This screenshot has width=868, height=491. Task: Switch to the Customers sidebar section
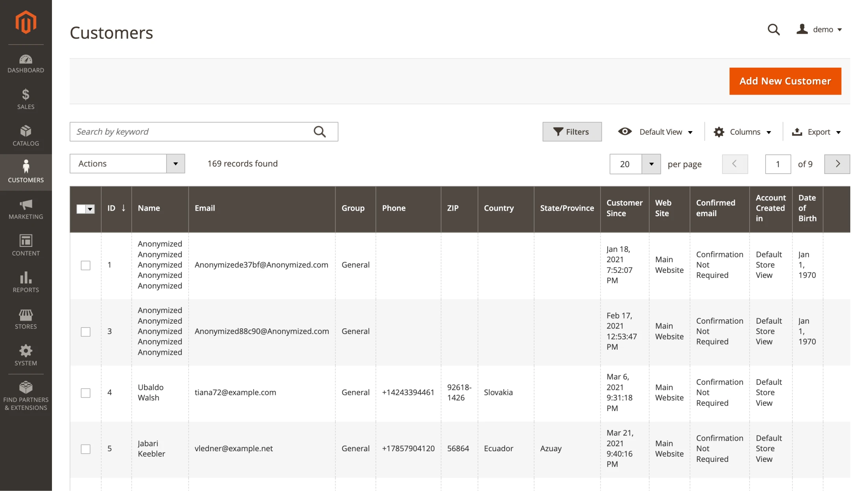25,172
